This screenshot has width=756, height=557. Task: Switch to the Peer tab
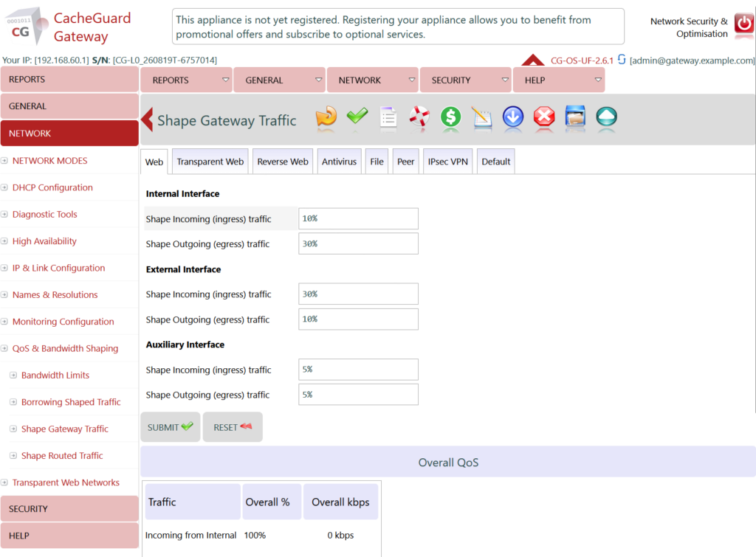[405, 162]
